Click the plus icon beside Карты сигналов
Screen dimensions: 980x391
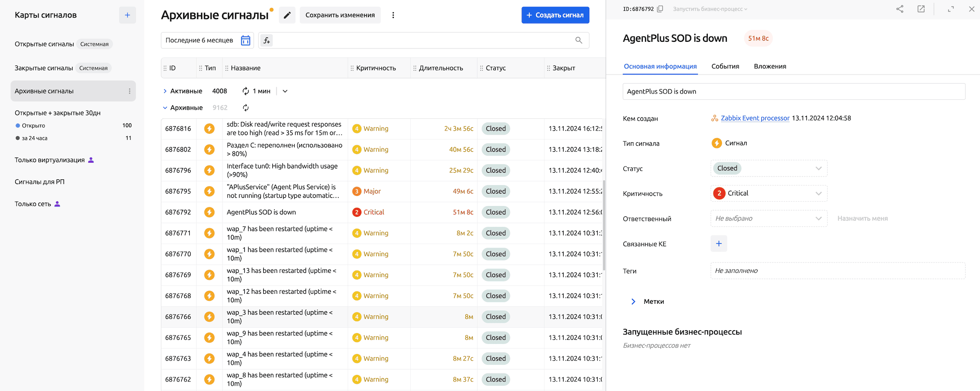127,15
